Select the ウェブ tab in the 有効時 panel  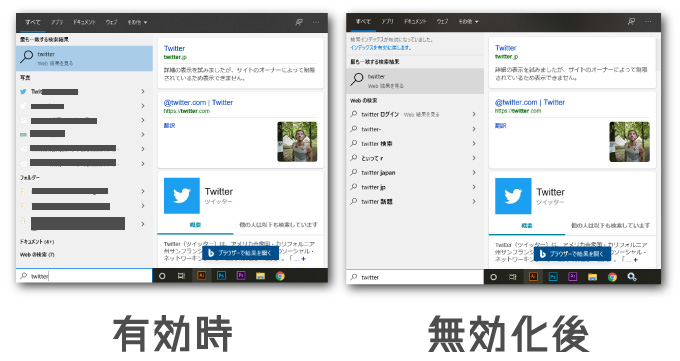coord(111,22)
